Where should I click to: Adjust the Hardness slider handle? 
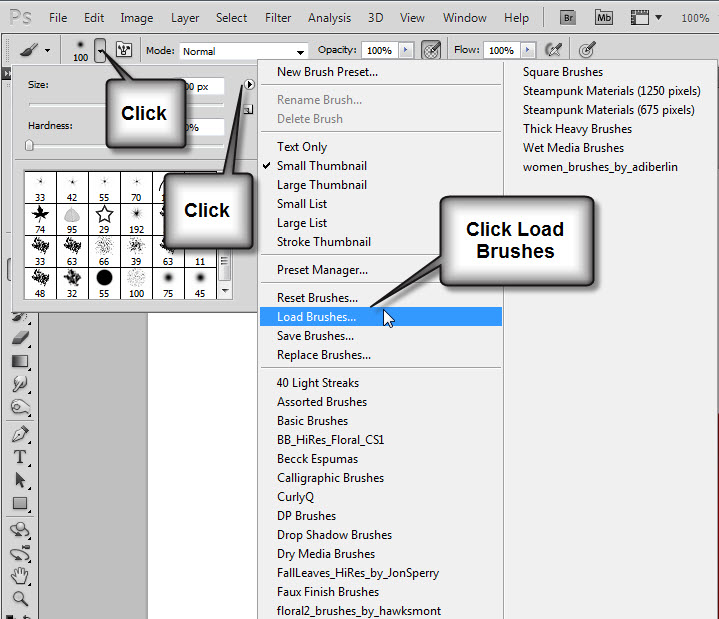29,145
